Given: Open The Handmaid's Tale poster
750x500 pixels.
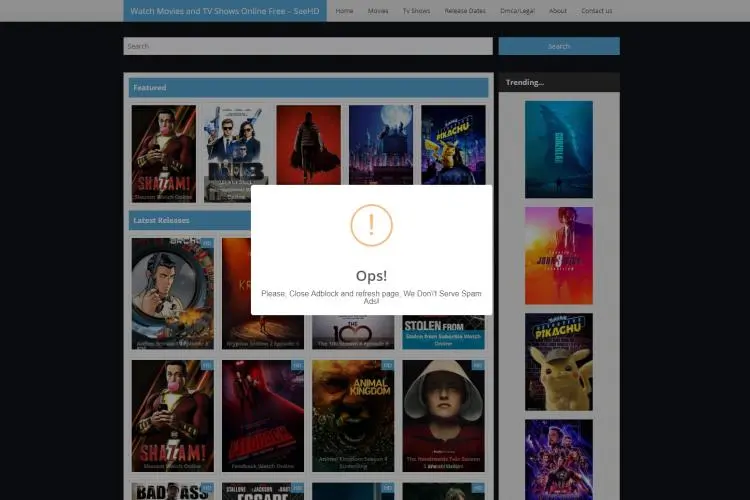Looking at the screenshot, I should (x=443, y=416).
